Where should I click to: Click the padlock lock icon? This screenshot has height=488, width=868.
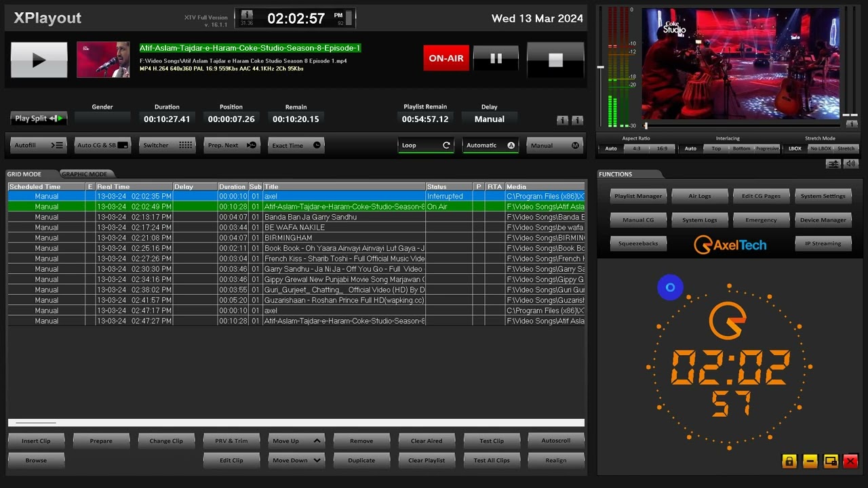(x=789, y=462)
